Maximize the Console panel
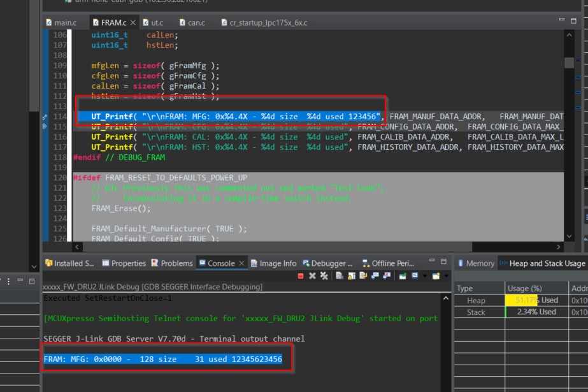Screen dimensions: 588x392 pos(444,261)
